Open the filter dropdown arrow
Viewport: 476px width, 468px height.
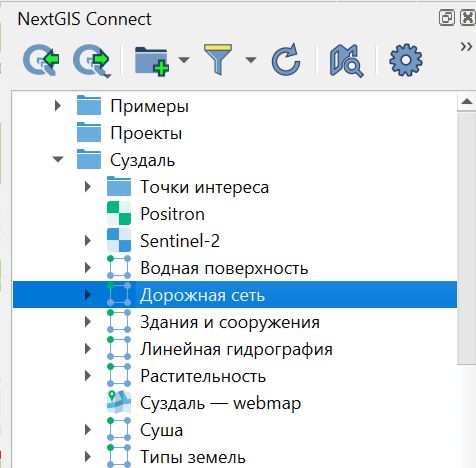point(251,60)
